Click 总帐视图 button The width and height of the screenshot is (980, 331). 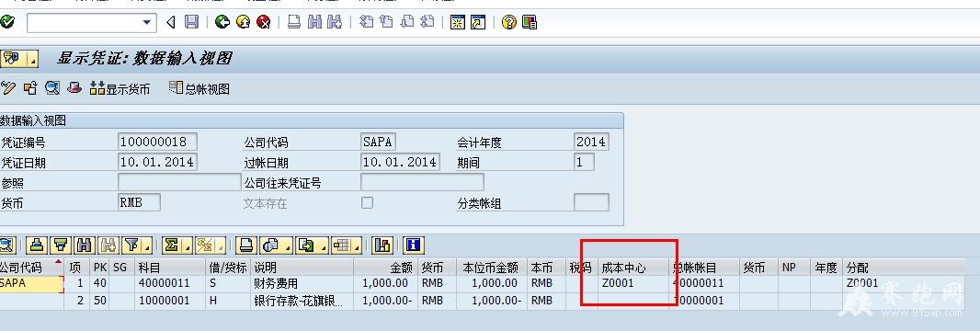coord(200,88)
